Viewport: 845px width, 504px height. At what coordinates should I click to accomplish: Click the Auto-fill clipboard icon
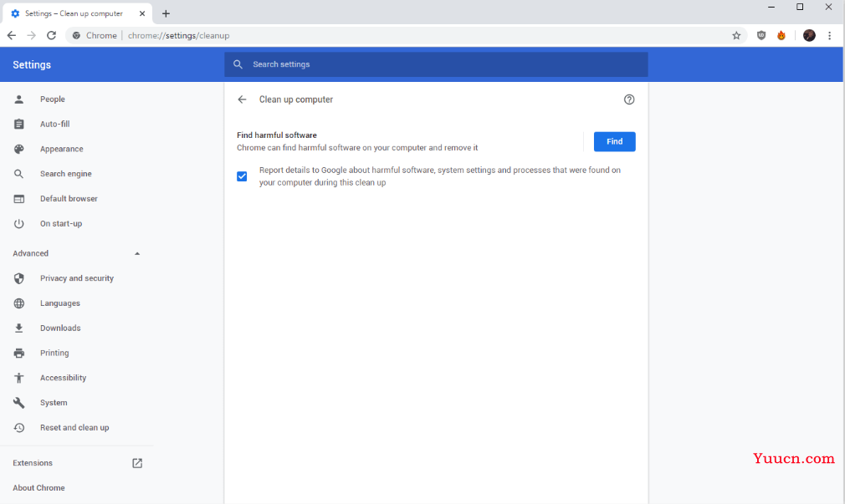click(x=19, y=124)
